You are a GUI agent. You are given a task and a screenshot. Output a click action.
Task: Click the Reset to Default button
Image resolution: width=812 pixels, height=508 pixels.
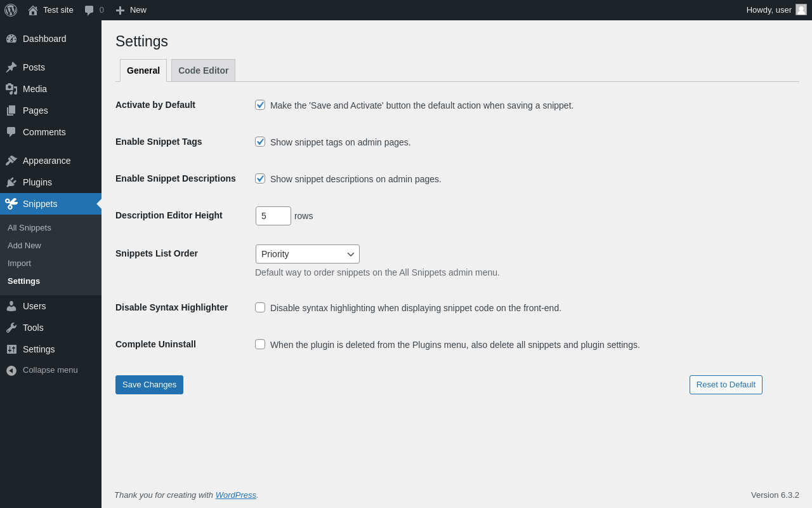(726, 385)
